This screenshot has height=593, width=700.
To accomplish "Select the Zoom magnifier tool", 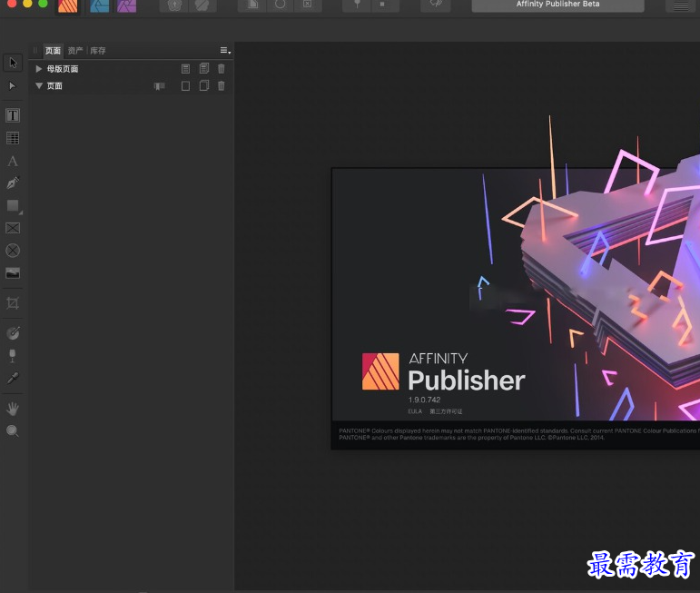I will point(13,431).
